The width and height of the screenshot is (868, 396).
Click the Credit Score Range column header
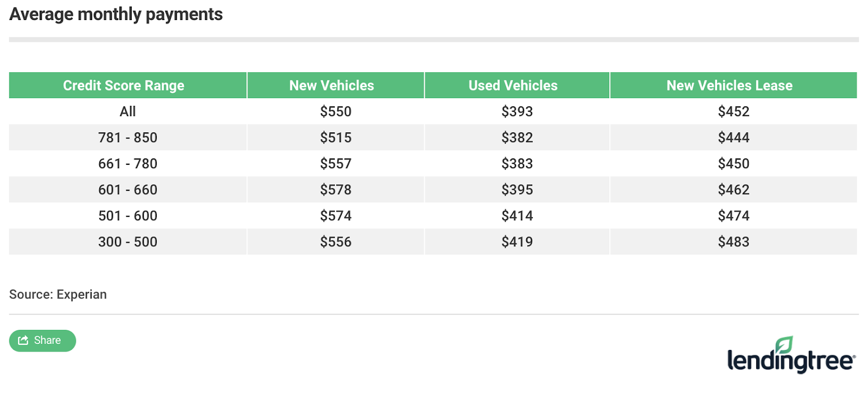coord(124,86)
